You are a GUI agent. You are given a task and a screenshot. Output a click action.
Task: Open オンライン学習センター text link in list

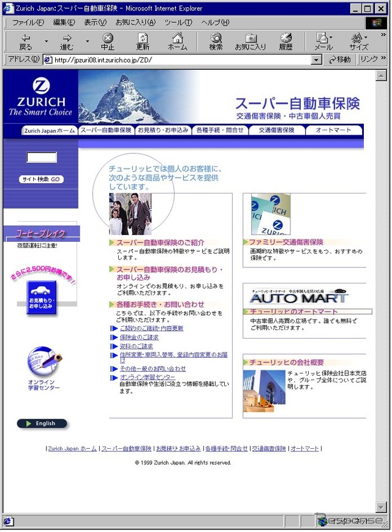coord(148,377)
